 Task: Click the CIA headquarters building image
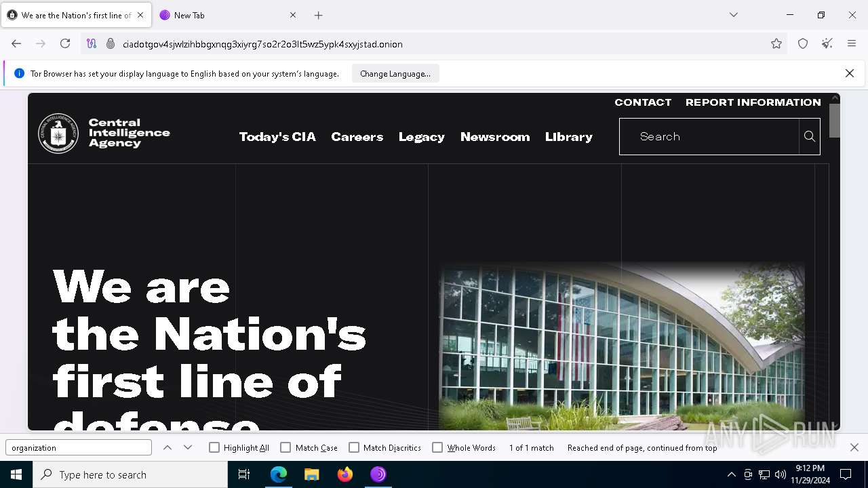[622, 346]
